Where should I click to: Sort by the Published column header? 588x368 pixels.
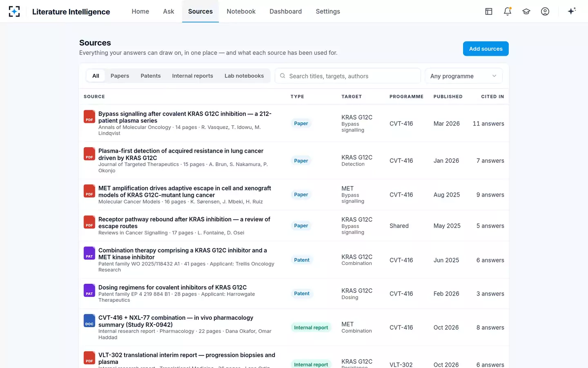click(448, 96)
